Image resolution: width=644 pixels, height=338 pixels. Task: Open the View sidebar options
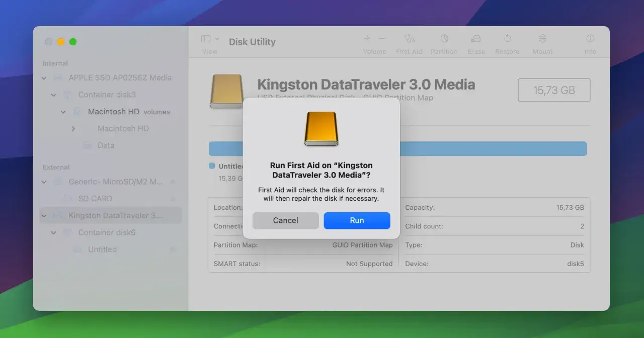click(206, 39)
